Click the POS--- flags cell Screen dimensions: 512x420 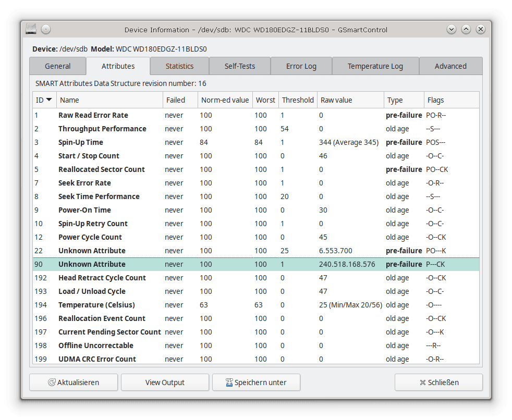click(435, 142)
